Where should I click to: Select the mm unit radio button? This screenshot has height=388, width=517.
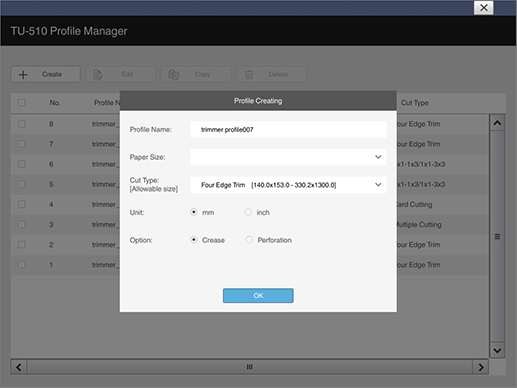coord(194,212)
